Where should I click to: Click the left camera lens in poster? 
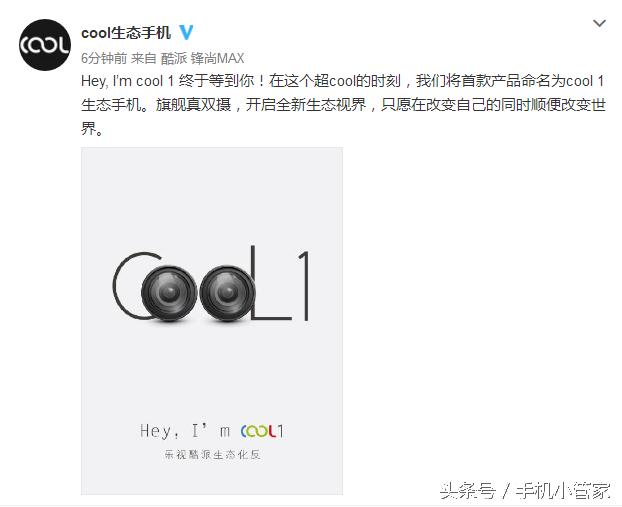169,293
